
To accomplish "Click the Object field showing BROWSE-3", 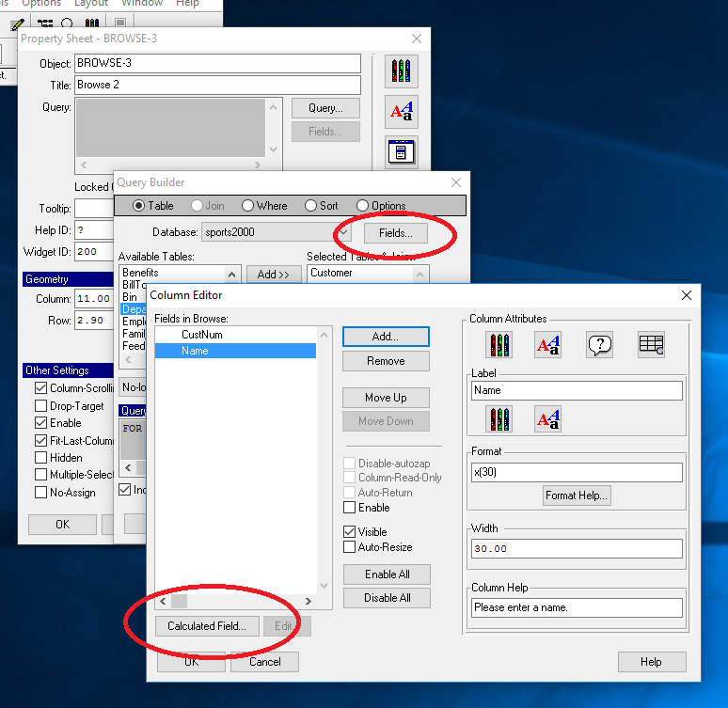I will (x=217, y=63).
